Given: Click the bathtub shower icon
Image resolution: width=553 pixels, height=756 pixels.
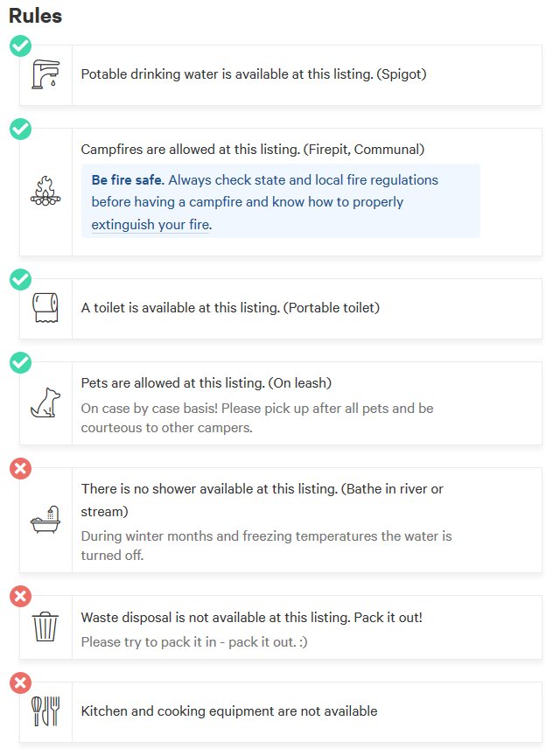Looking at the screenshot, I should pyautogui.click(x=45, y=519).
